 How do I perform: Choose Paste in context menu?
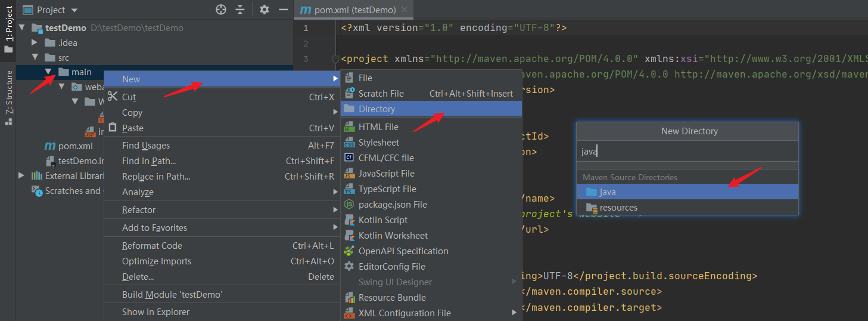tap(222, 128)
